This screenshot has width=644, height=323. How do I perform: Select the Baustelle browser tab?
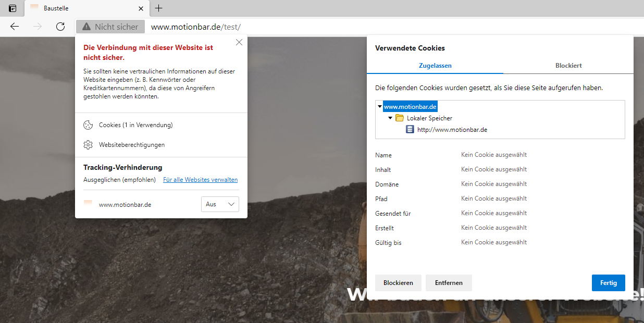[x=86, y=8]
